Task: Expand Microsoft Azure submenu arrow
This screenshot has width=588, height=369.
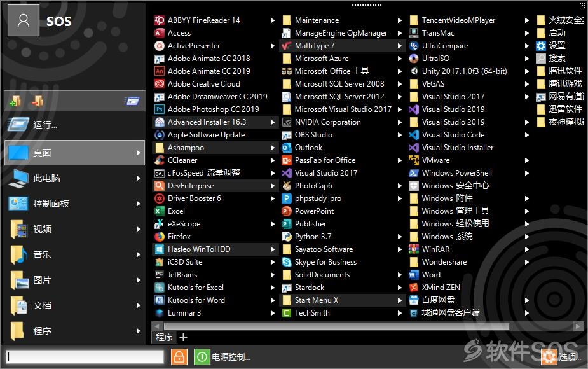Action: (400, 59)
